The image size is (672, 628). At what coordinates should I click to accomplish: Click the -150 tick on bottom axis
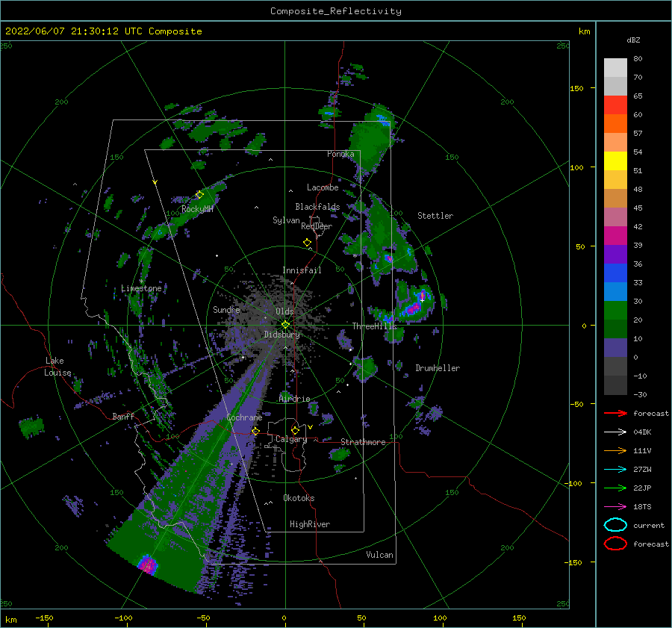pos(45,618)
